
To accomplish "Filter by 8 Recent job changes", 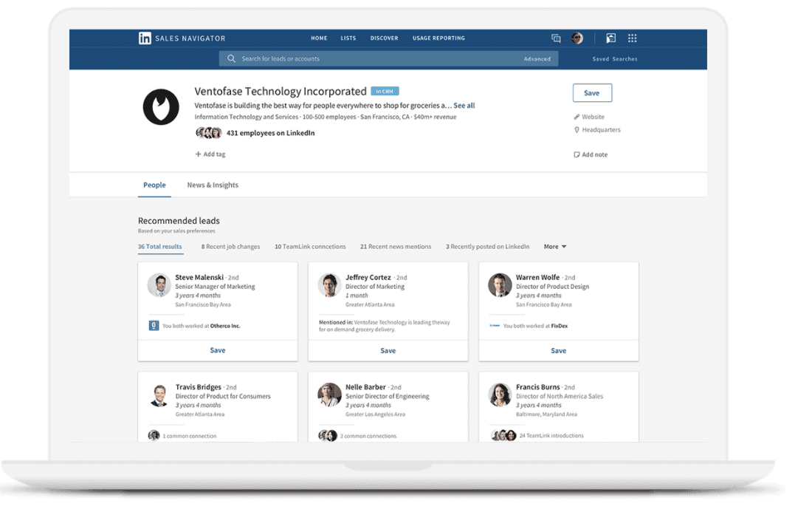I will (x=230, y=246).
